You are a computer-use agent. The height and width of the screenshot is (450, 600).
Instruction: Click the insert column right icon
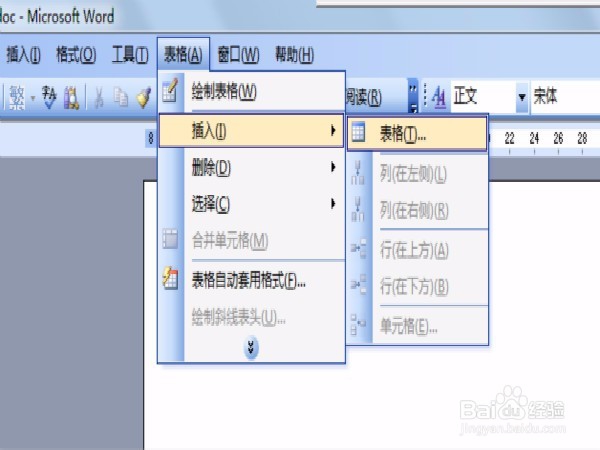(358, 209)
